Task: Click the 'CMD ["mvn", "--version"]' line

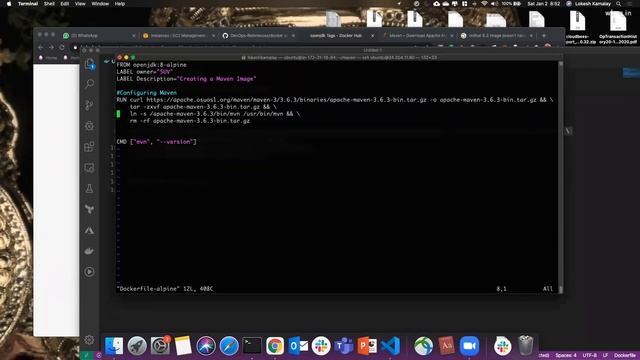Action: click(x=156, y=142)
